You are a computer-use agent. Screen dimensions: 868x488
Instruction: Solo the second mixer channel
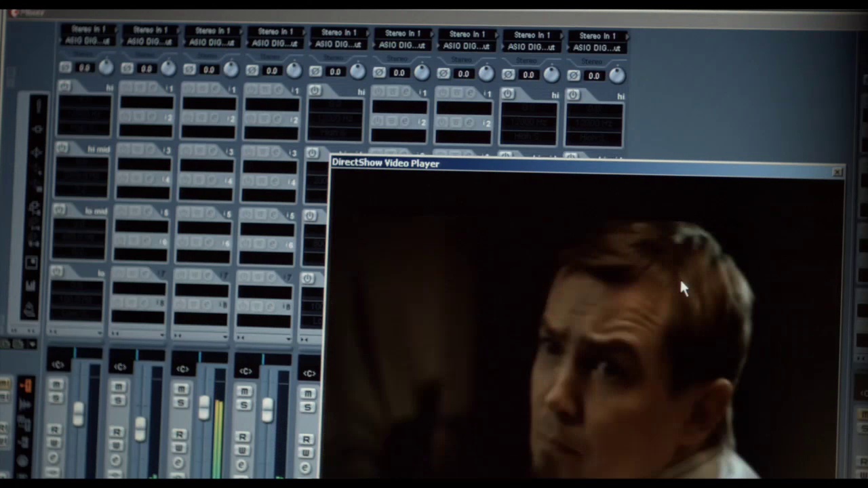(x=118, y=400)
